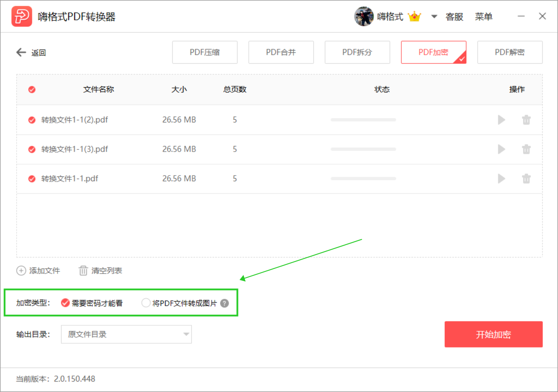Start processing 转换文件1-1(3).pdf with play icon
This screenshot has width=558, height=392.
[x=502, y=149]
